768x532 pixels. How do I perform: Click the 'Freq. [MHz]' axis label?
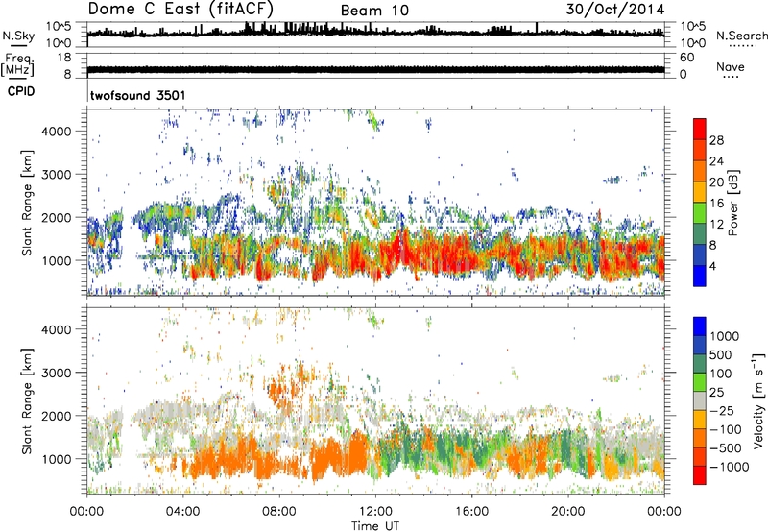[18, 65]
